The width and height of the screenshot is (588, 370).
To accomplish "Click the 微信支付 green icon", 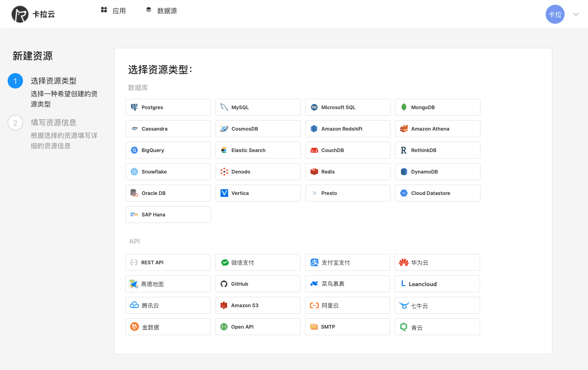I will point(224,262).
